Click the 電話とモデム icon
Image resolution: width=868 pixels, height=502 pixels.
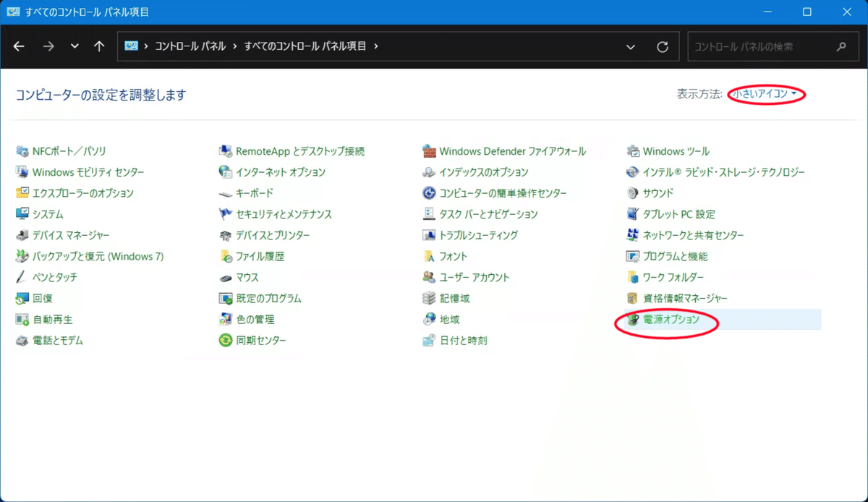click(22, 340)
